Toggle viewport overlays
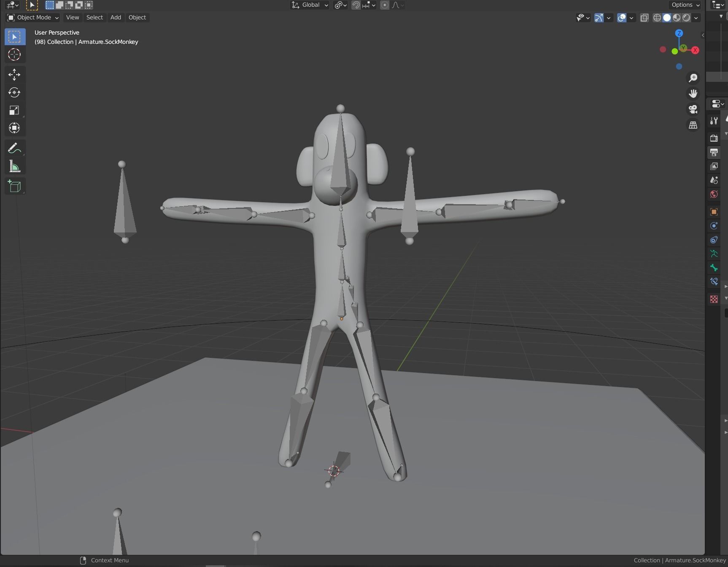Image resolution: width=728 pixels, height=567 pixels. (622, 18)
